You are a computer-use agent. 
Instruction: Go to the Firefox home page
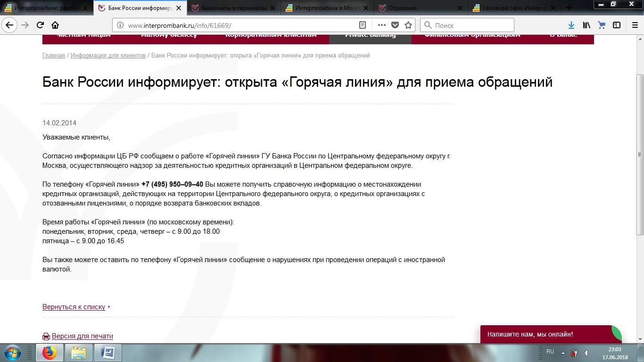pos(55,25)
